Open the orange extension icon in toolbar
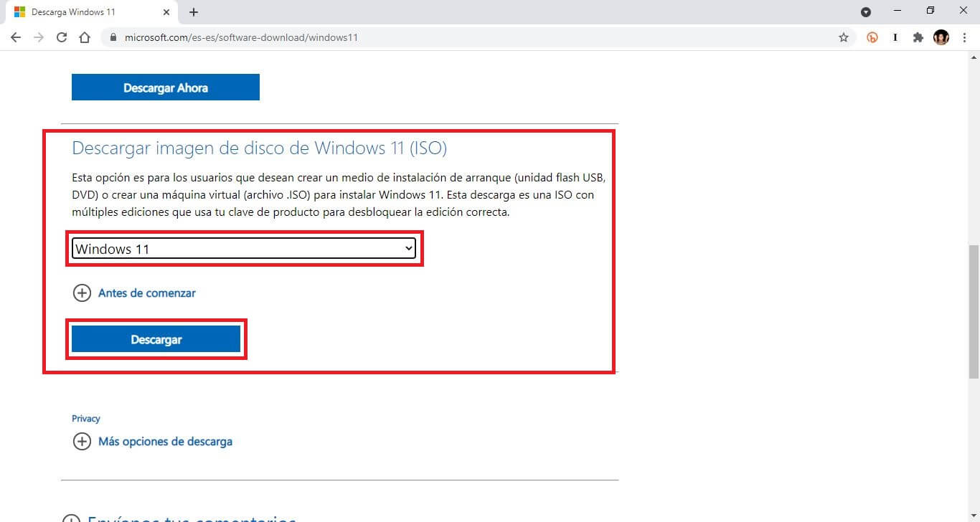This screenshot has height=522, width=980. [x=872, y=37]
